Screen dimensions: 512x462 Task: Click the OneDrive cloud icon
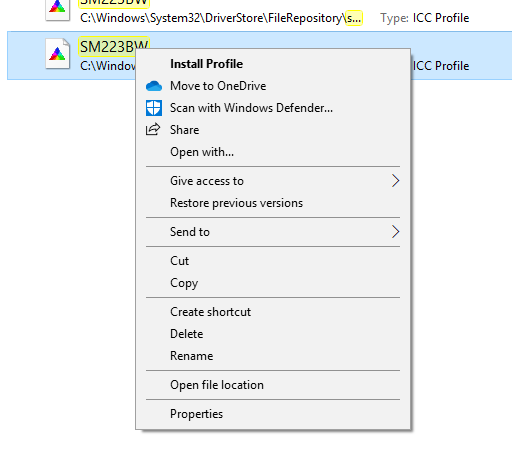(154, 86)
